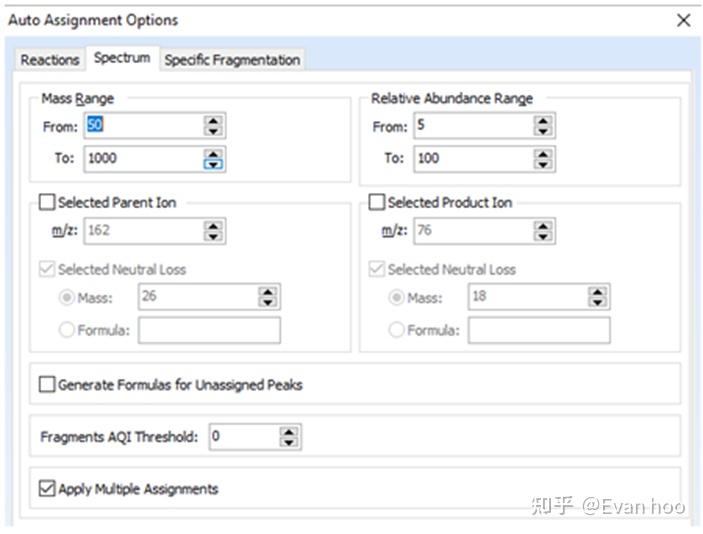The height and width of the screenshot is (534, 703).
Task: Click the Relative Abundance From field
Action: (x=471, y=126)
